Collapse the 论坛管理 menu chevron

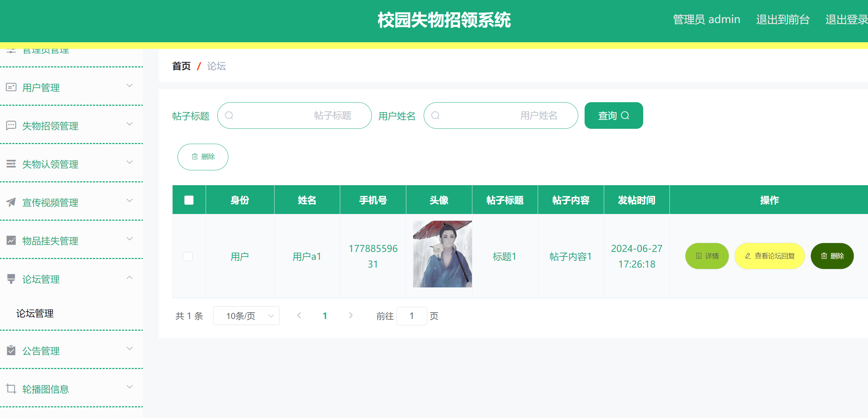[130, 278]
